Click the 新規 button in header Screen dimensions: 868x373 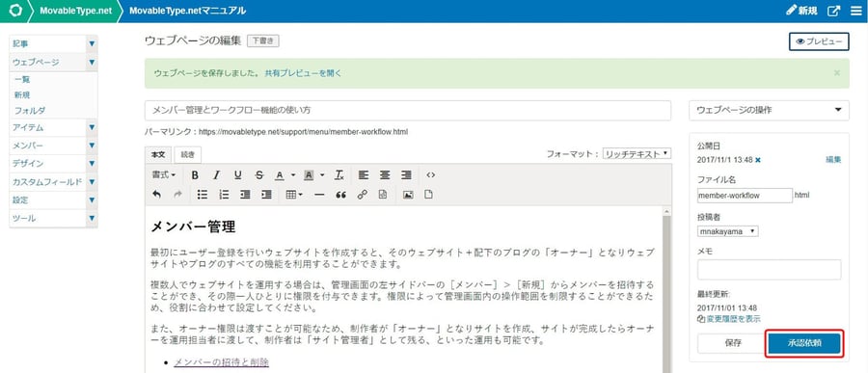coord(801,11)
